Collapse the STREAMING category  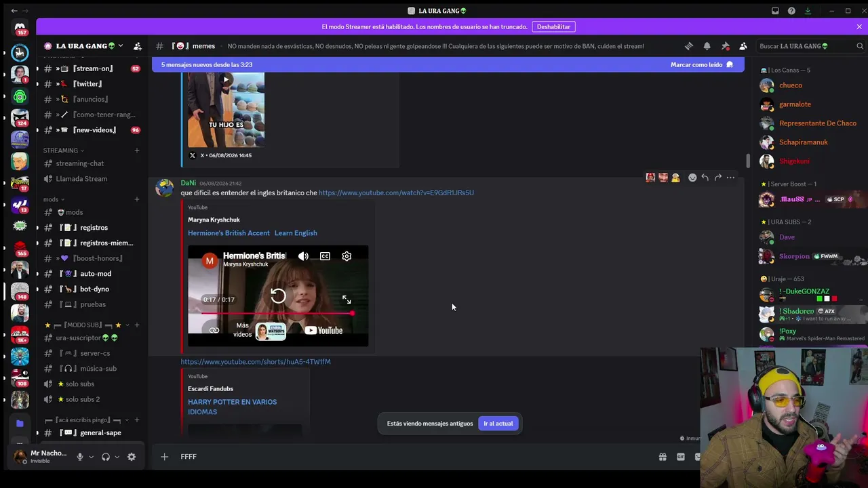pos(64,150)
